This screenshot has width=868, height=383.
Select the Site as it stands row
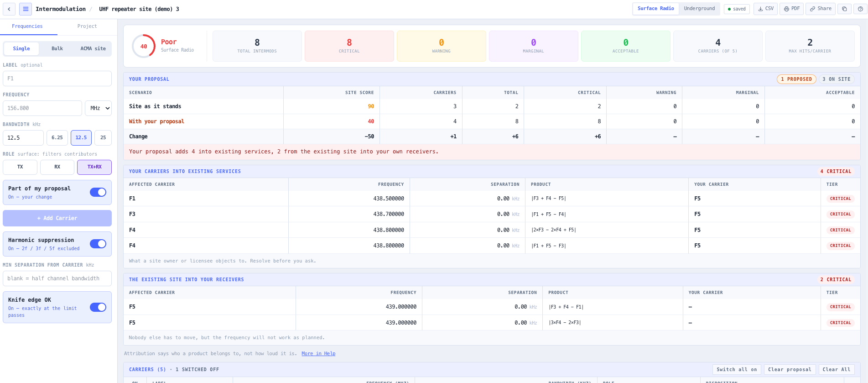click(492, 106)
